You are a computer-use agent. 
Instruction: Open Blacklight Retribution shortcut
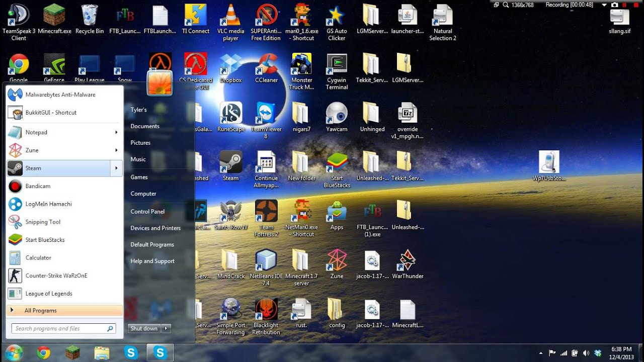tap(266, 316)
